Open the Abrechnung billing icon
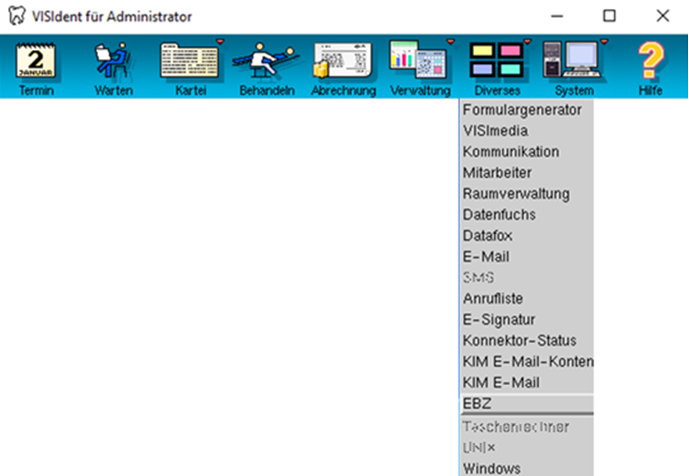 coord(342,60)
